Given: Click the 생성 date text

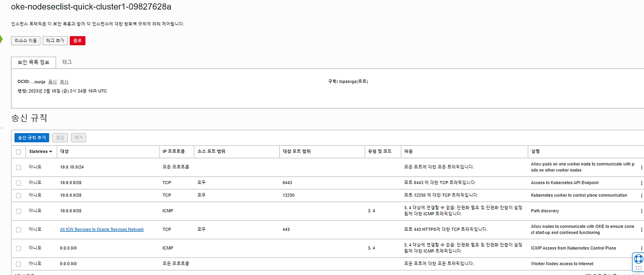Looking at the screenshot, I should pyautogui.click(x=62, y=91).
